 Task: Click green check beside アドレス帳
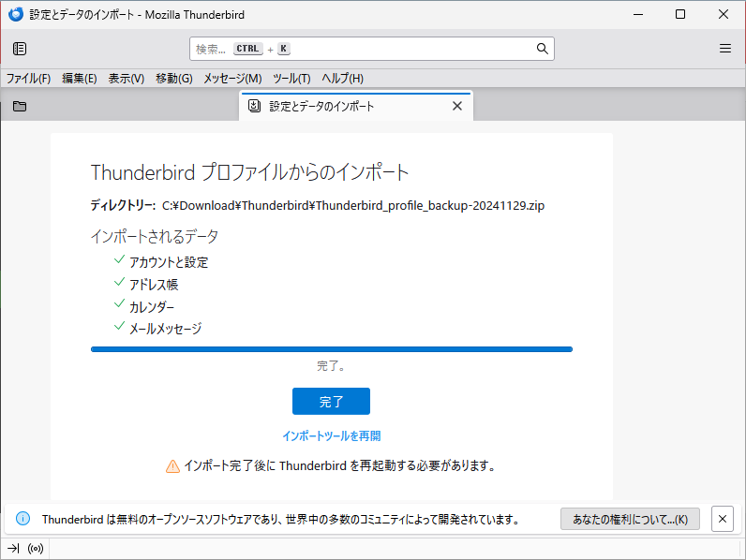point(119,282)
